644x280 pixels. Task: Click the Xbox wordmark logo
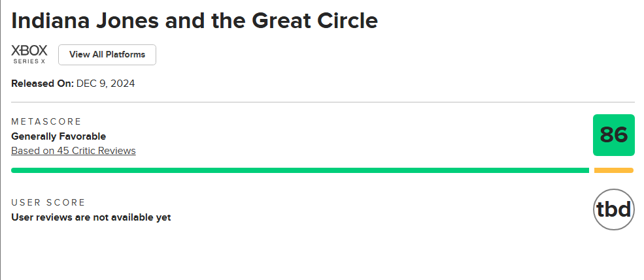click(x=29, y=50)
